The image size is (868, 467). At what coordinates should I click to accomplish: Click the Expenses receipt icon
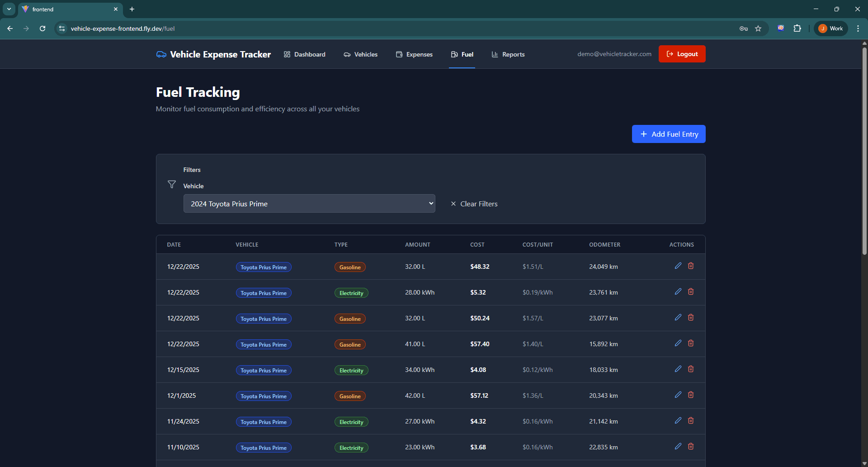[399, 54]
